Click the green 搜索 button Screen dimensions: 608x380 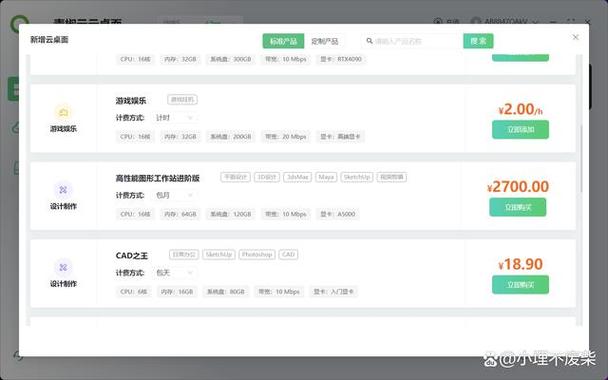pyautogui.click(x=478, y=41)
